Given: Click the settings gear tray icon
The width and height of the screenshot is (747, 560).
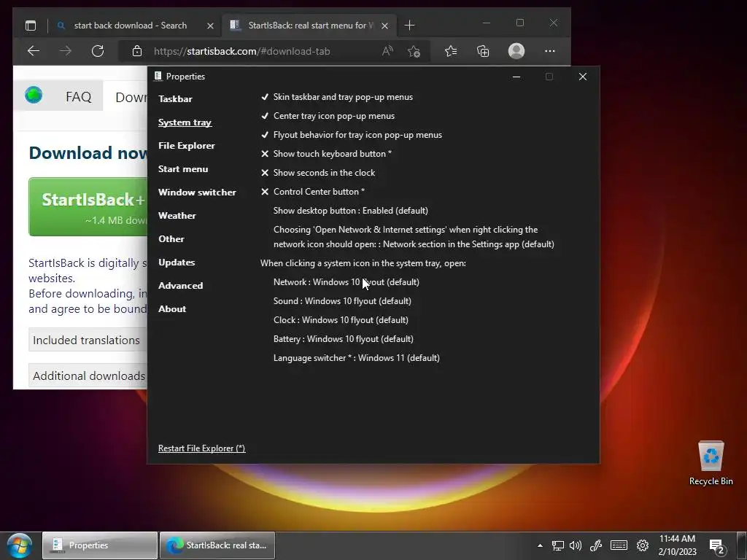Looking at the screenshot, I should [643, 545].
